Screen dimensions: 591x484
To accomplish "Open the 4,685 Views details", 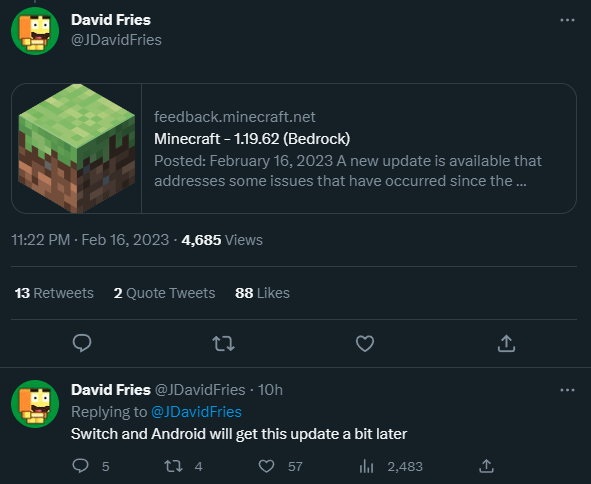I will point(222,240).
